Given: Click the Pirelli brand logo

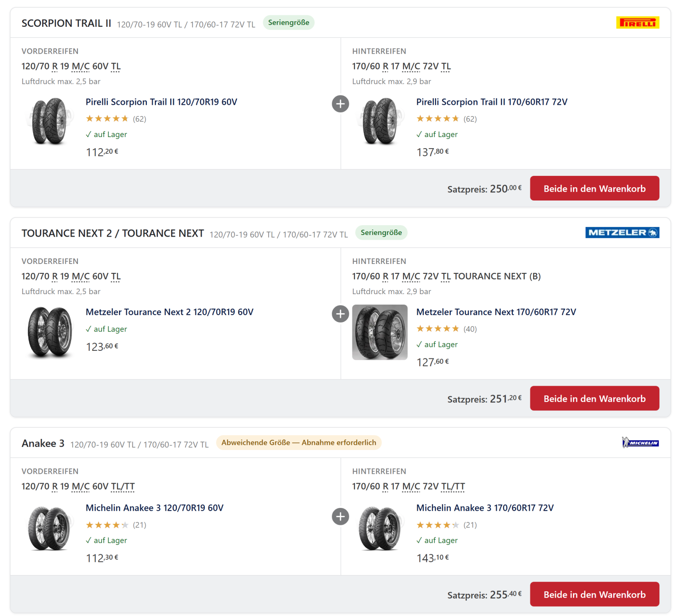Looking at the screenshot, I should (637, 23).
